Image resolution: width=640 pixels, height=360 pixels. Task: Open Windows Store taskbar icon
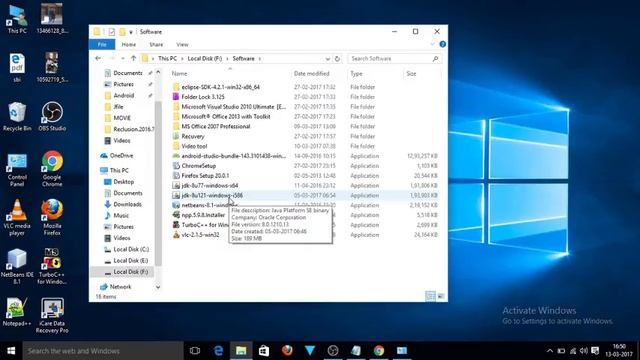(x=264, y=351)
